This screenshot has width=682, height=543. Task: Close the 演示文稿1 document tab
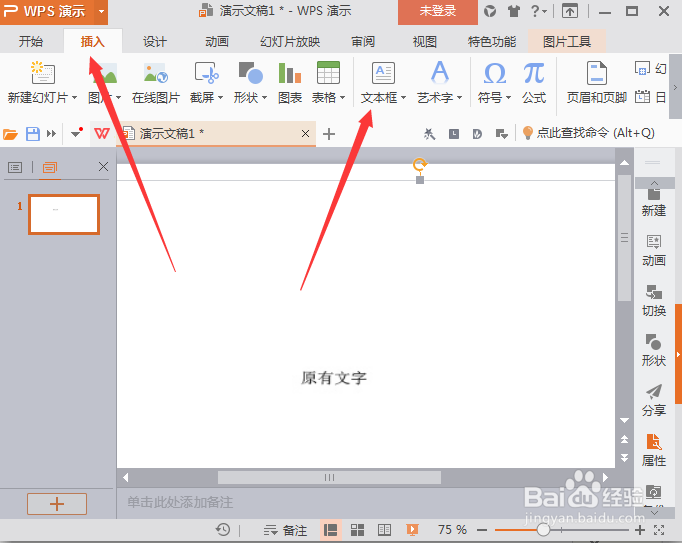[x=305, y=134]
